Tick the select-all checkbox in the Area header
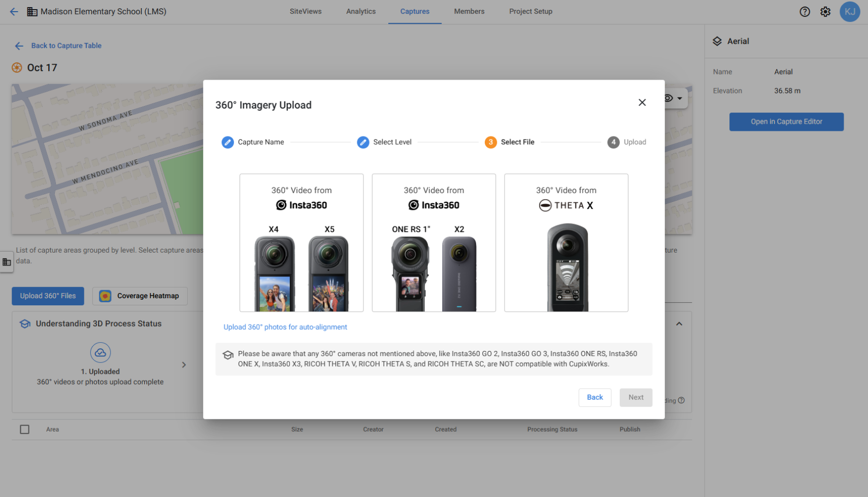Viewport: 868px width, 497px height. pos(24,430)
